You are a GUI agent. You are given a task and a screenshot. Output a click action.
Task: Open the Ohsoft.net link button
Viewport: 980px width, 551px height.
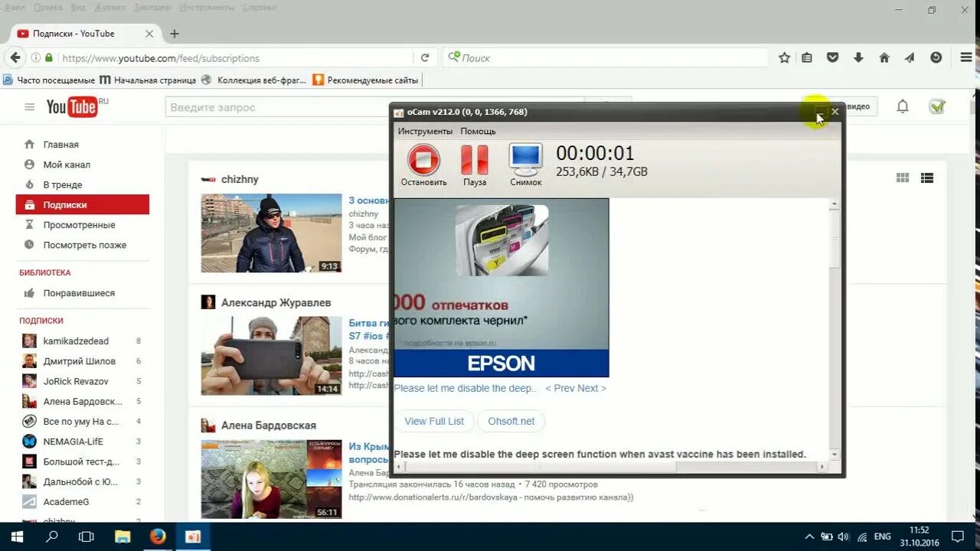(x=511, y=421)
